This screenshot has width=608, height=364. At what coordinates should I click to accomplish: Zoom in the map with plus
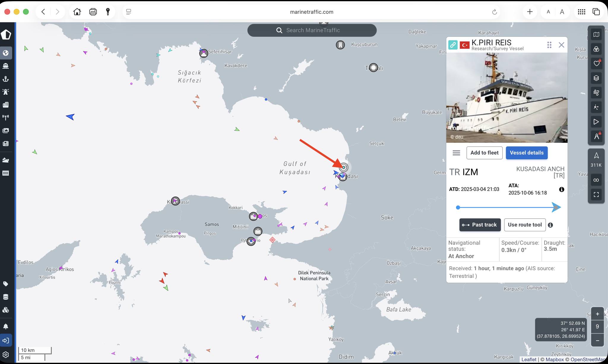click(597, 314)
